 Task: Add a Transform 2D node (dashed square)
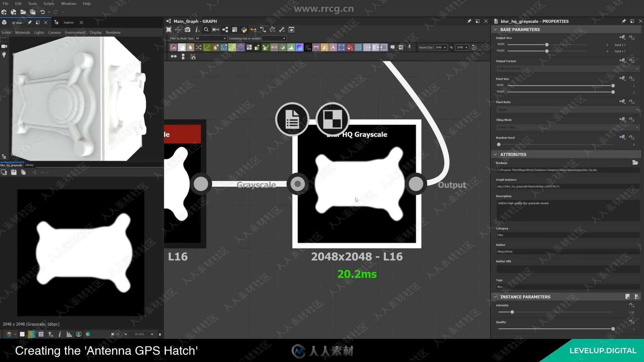click(x=341, y=48)
